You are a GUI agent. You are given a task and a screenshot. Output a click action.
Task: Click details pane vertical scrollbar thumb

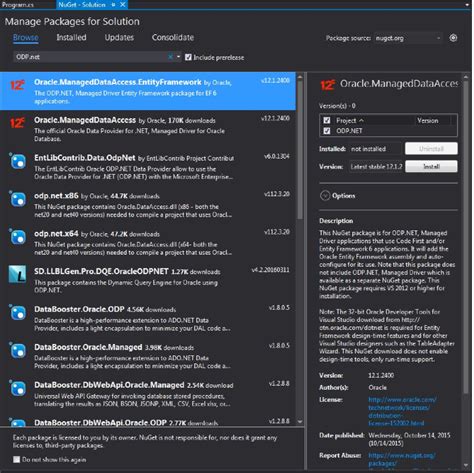pyautogui.click(x=466, y=238)
